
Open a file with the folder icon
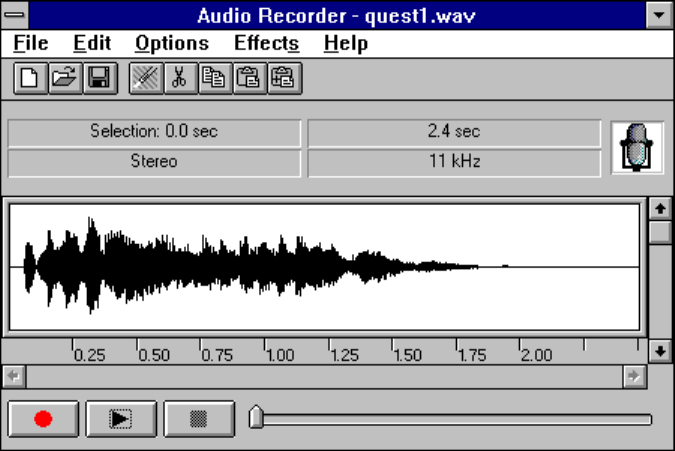coord(65,78)
